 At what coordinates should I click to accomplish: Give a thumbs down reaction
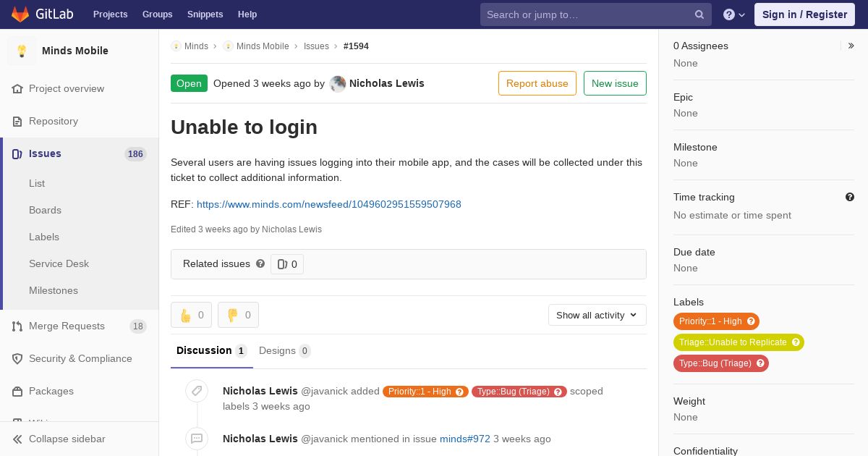(238, 315)
